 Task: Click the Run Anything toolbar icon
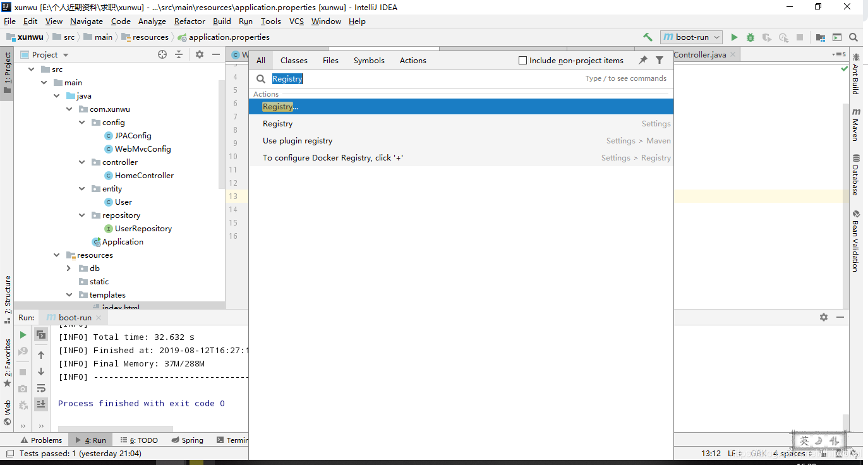(x=837, y=37)
